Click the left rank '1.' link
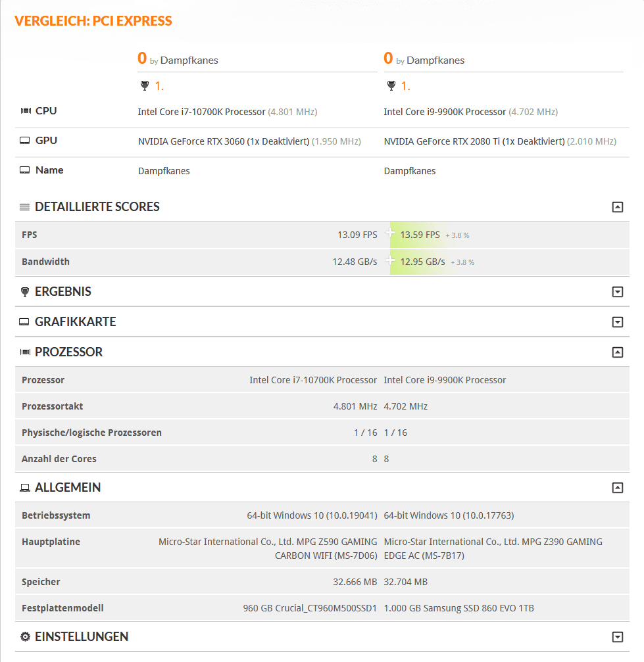644x662 pixels. tap(159, 86)
